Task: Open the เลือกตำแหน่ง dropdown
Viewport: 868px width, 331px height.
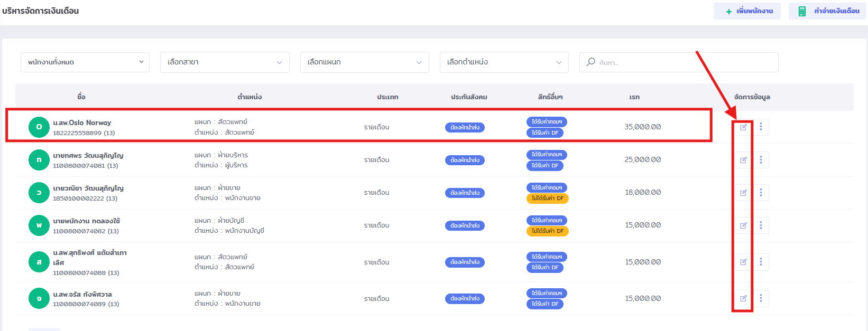Action: pos(504,62)
